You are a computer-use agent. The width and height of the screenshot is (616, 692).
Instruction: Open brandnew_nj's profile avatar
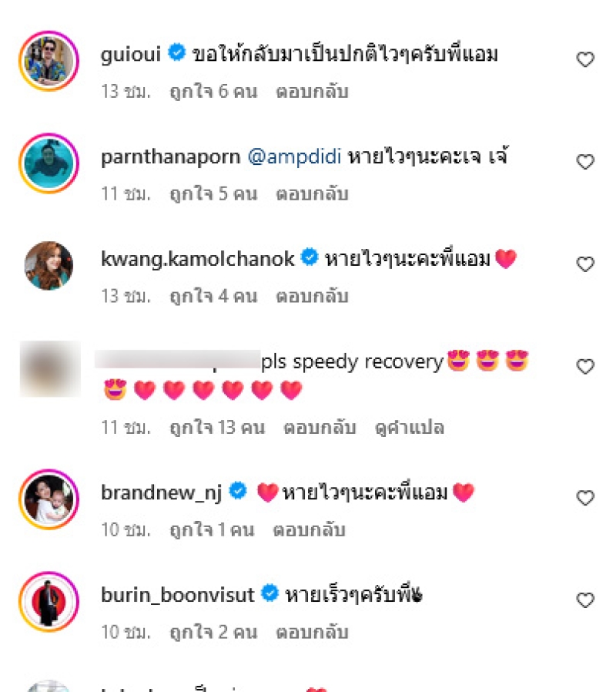tap(49, 499)
